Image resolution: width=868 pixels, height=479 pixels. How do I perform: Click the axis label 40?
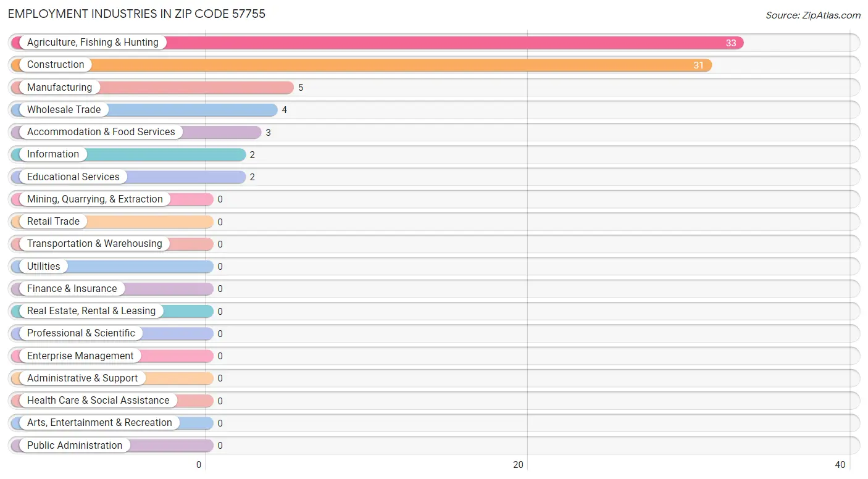pyautogui.click(x=840, y=465)
